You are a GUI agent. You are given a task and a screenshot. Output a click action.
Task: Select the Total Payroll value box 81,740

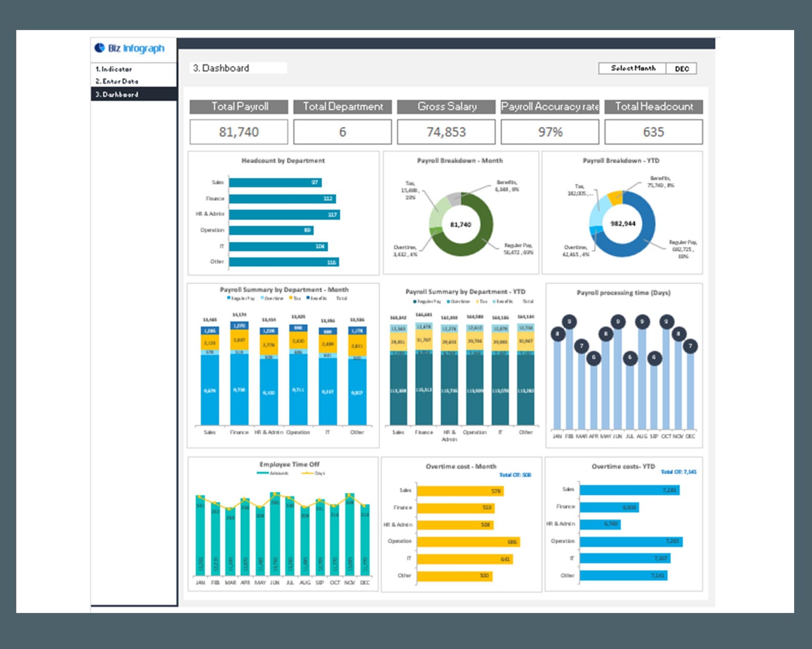point(239,132)
